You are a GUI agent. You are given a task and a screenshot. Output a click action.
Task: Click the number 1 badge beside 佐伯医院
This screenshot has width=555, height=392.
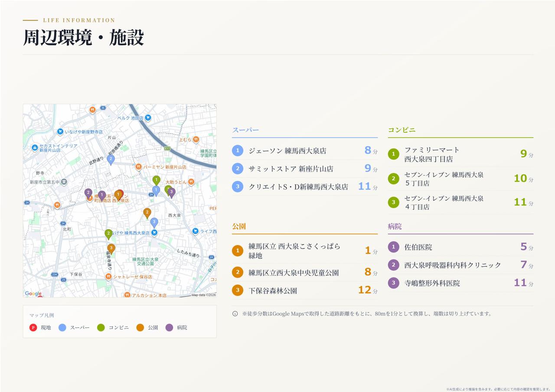393,247
